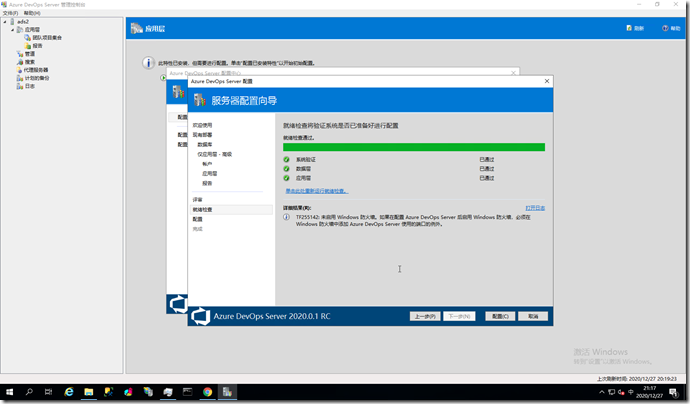
Task: Click the 应用层 node icon in tree
Action: pyautogui.click(x=20, y=29)
